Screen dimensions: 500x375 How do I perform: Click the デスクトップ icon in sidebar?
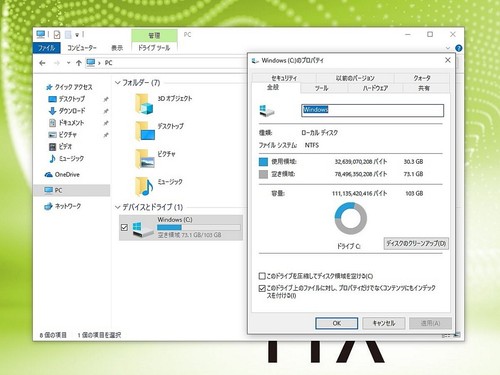[x=52, y=99]
